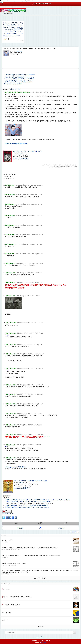Click the magnifier search icon
Viewport: 81px width, 644px height.
tap(74, 632)
